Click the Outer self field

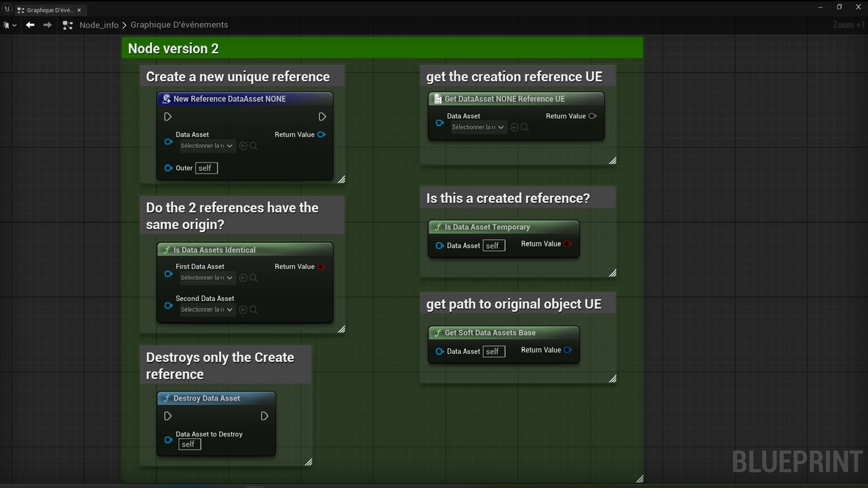(206, 168)
